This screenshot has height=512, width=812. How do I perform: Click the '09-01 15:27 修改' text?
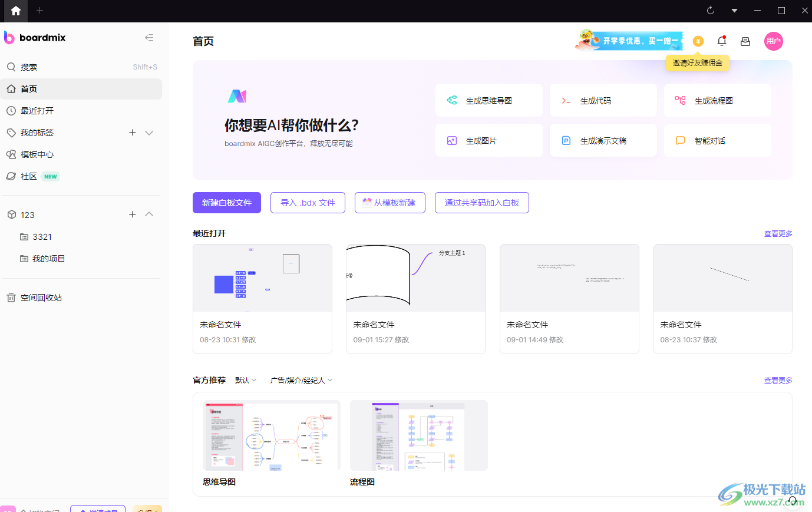[381, 340]
